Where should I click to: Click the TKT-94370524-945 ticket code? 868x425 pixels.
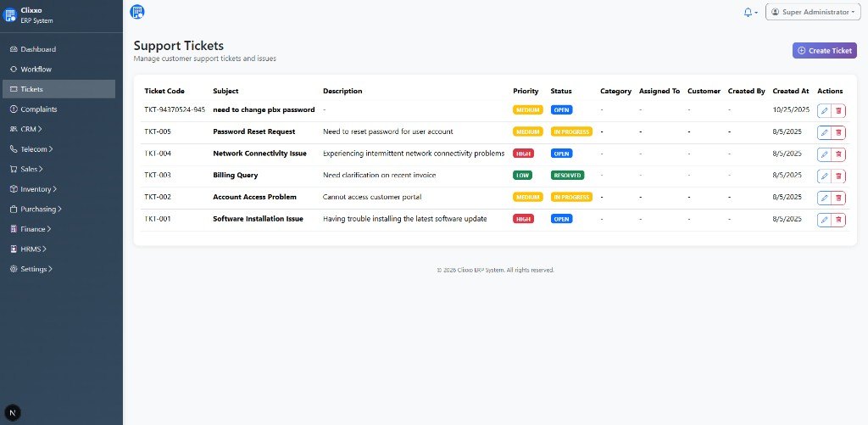click(x=175, y=109)
